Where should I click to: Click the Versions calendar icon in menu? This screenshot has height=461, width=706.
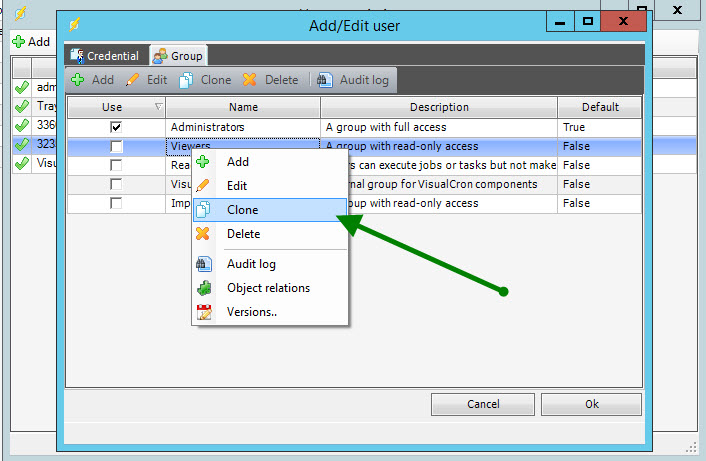204,312
